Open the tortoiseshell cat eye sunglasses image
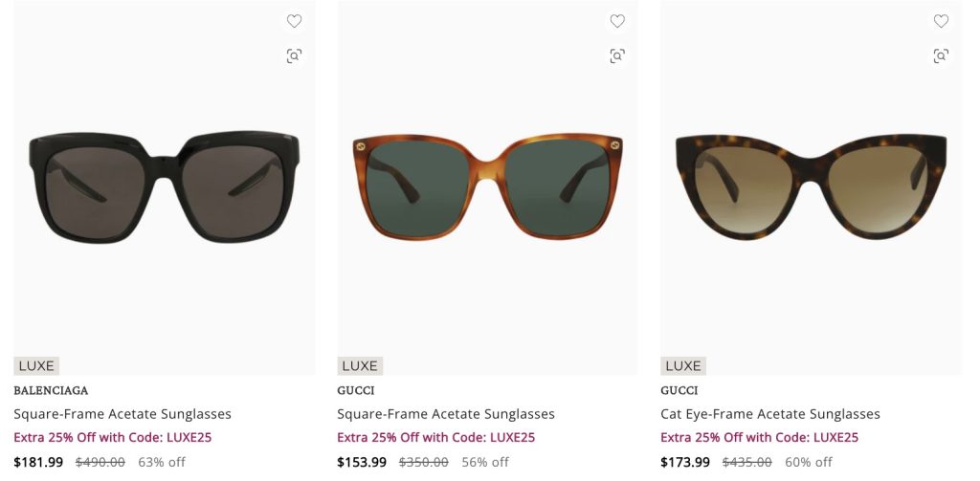 point(811,186)
